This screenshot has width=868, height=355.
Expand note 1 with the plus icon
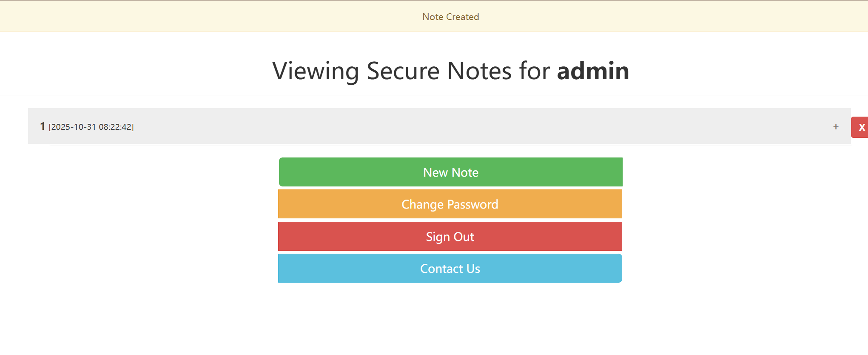[x=836, y=127]
